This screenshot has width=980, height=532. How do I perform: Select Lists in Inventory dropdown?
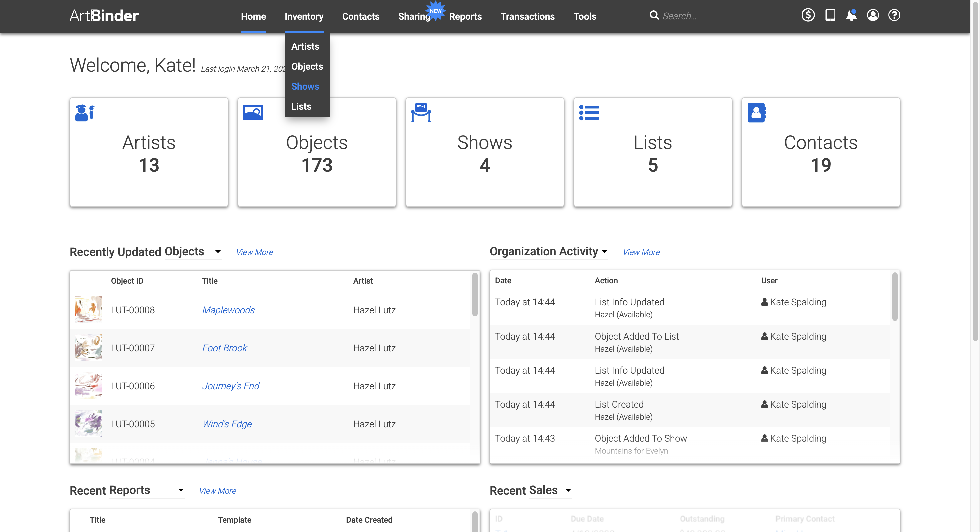tap(301, 106)
